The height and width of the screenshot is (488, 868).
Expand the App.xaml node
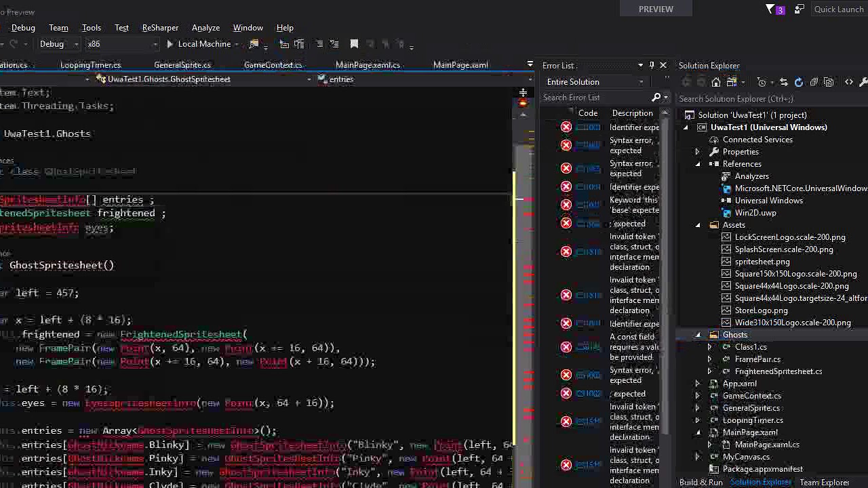click(x=698, y=384)
